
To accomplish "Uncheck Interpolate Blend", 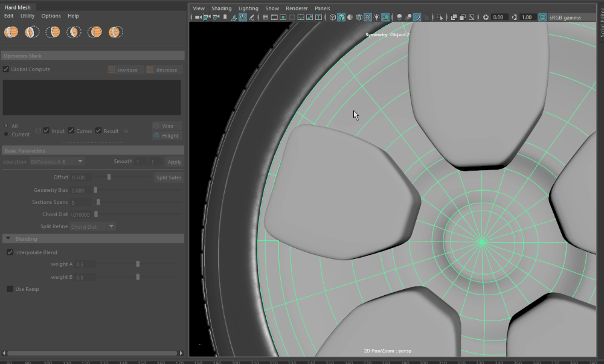I will tap(10, 252).
